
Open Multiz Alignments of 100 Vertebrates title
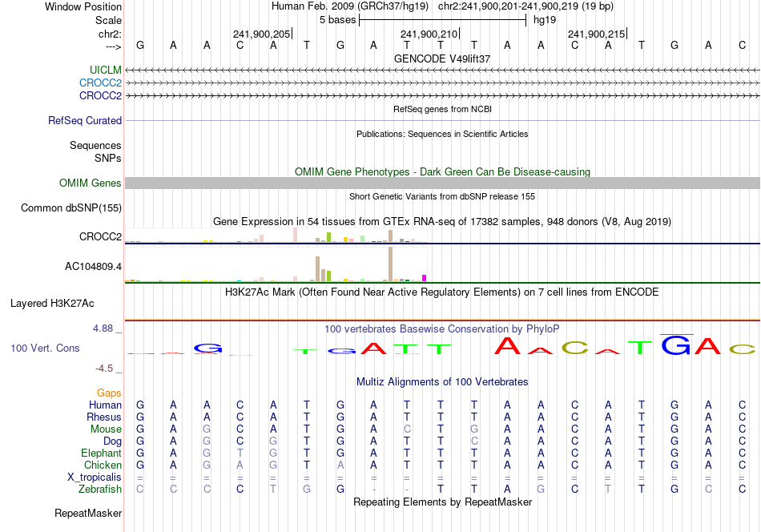pyautogui.click(x=442, y=382)
